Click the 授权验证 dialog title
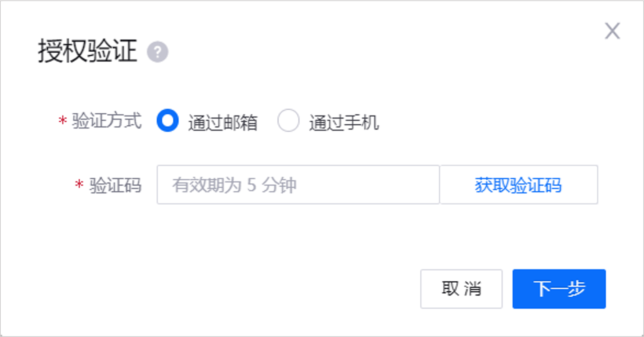This screenshot has height=337, width=644. click(x=88, y=51)
